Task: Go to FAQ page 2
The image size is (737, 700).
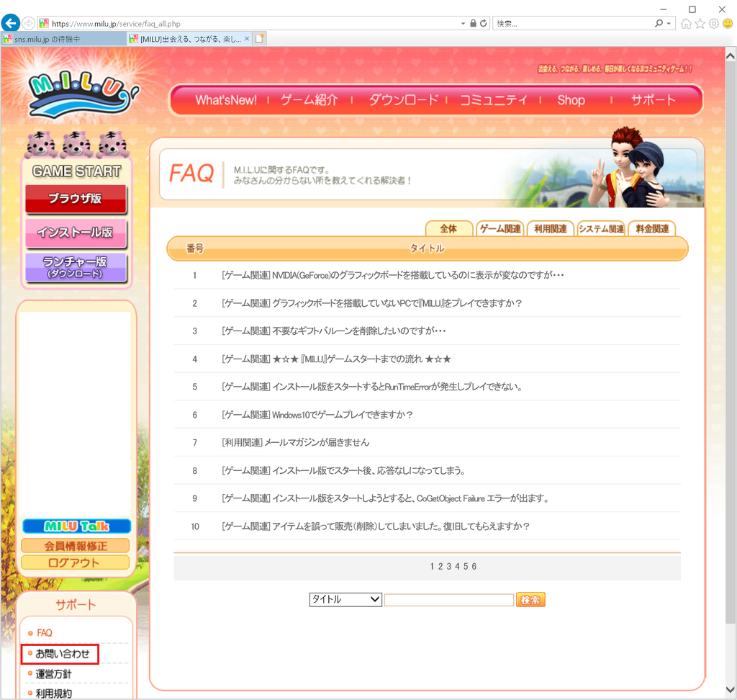Action: coord(440,566)
